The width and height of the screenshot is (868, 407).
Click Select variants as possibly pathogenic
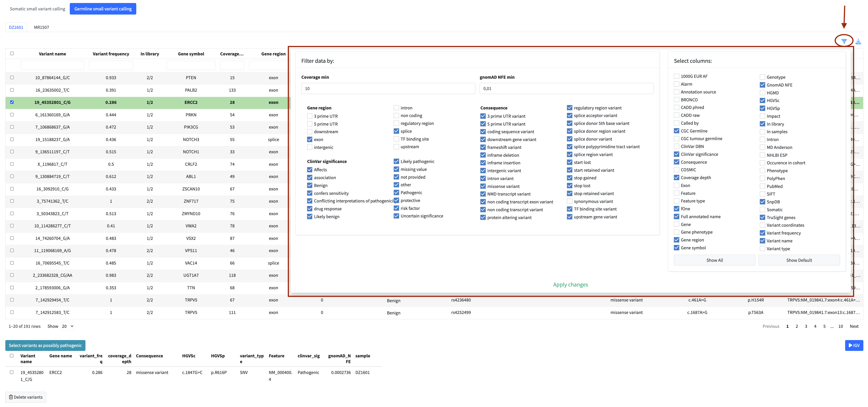pyautogui.click(x=45, y=345)
